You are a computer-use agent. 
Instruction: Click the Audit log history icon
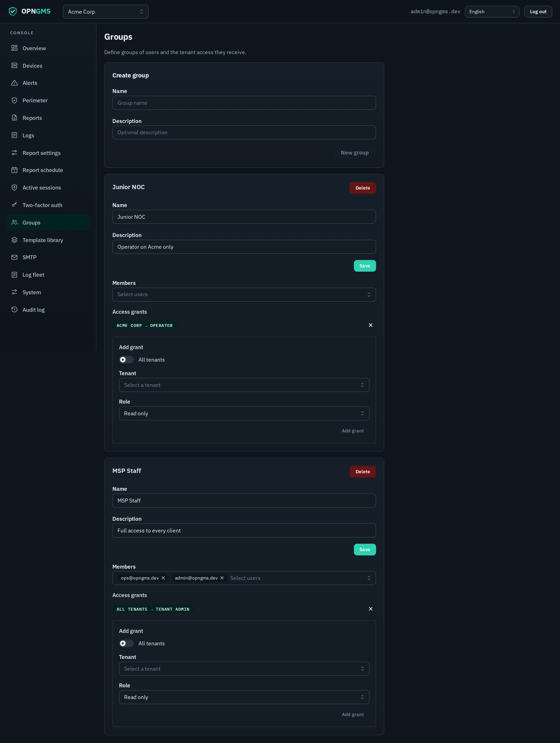(14, 310)
